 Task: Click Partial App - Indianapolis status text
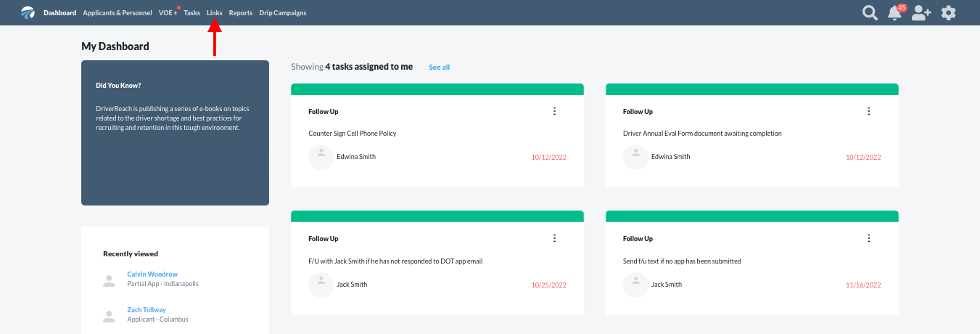pyautogui.click(x=162, y=284)
